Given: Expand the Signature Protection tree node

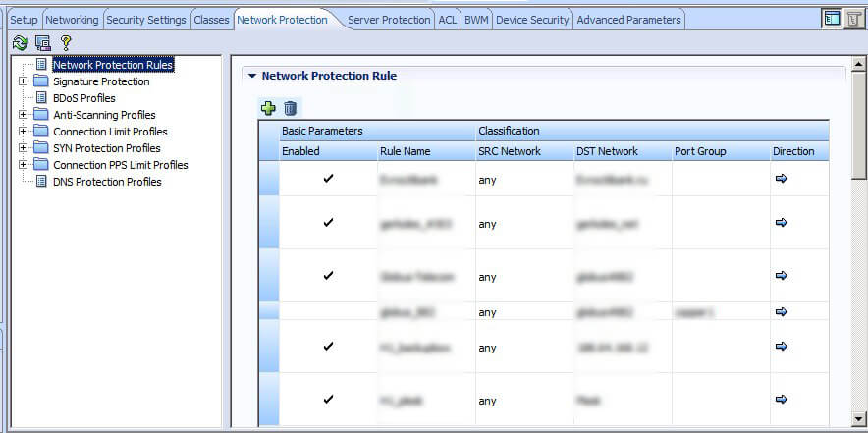Looking at the screenshot, I should 24,81.
